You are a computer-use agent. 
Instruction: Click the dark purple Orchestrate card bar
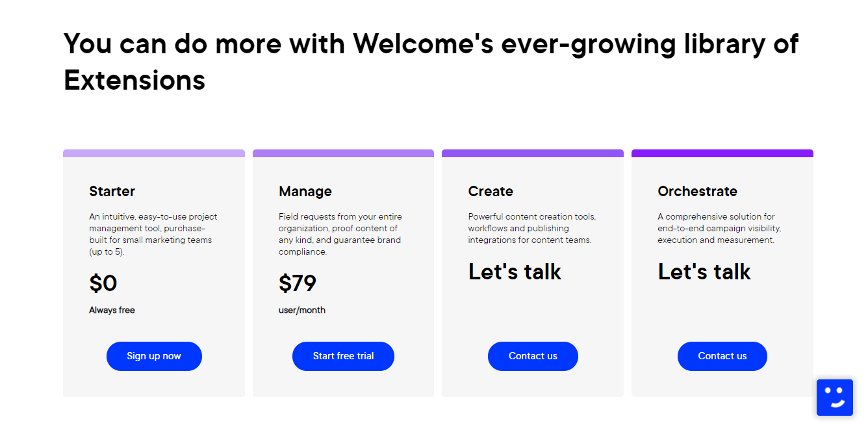(x=722, y=153)
